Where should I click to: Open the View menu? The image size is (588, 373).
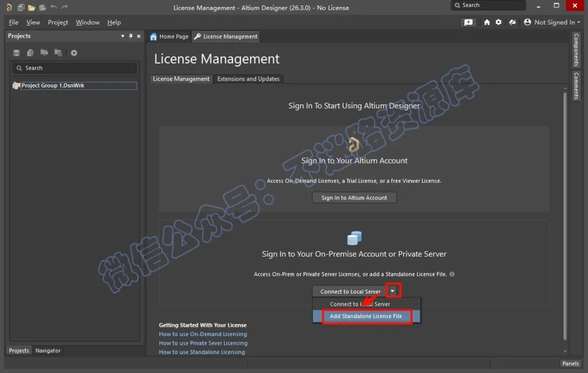pyautogui.click(x=33, y=22)
